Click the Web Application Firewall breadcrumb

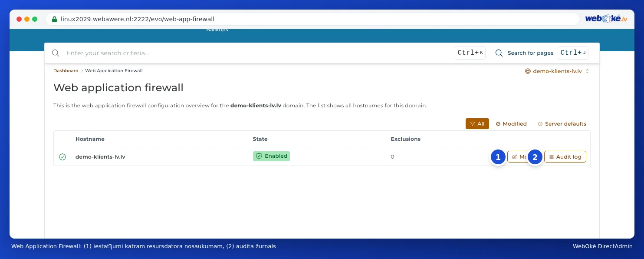click(x=114, y=70)
